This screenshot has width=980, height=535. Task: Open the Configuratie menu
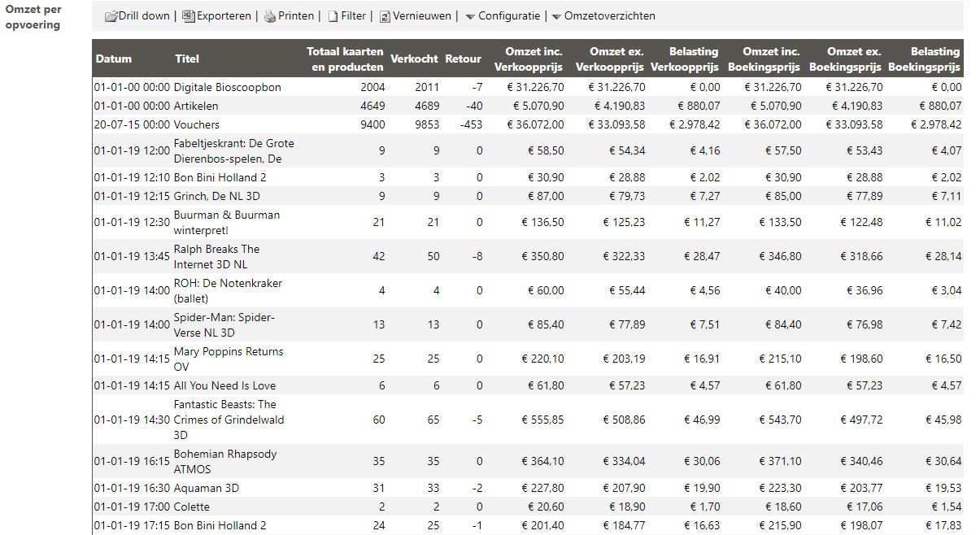pos(509,15)
